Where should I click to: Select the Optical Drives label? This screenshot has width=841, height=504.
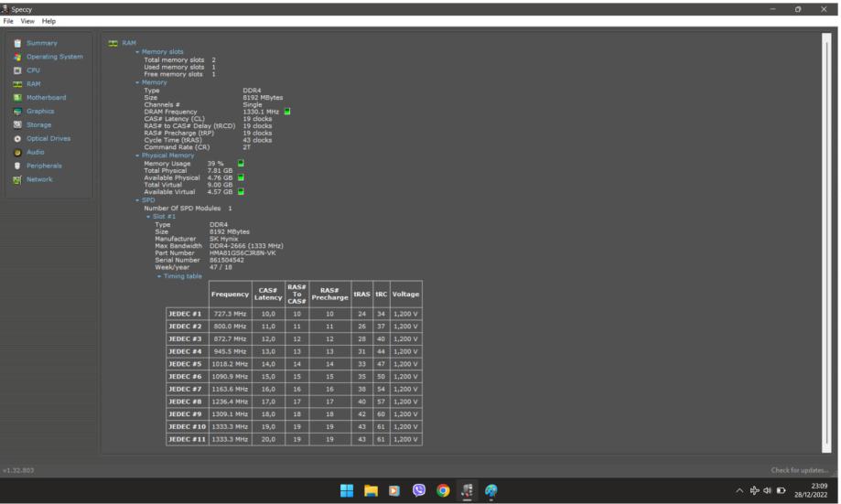(49, 138)
